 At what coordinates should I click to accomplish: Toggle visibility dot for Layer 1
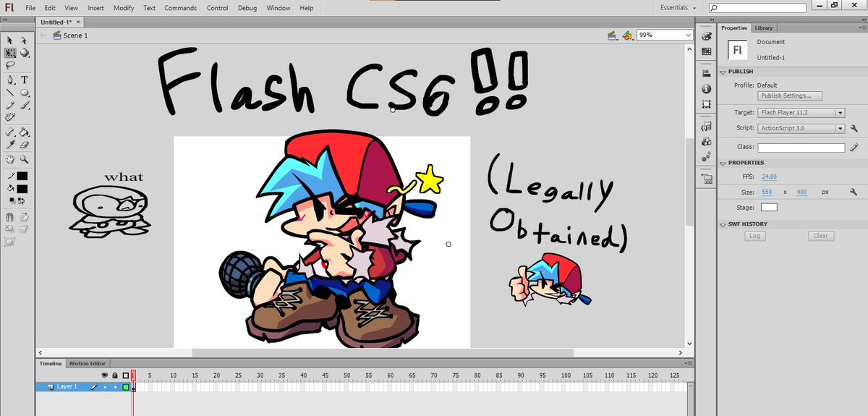(x=105, y=387)
